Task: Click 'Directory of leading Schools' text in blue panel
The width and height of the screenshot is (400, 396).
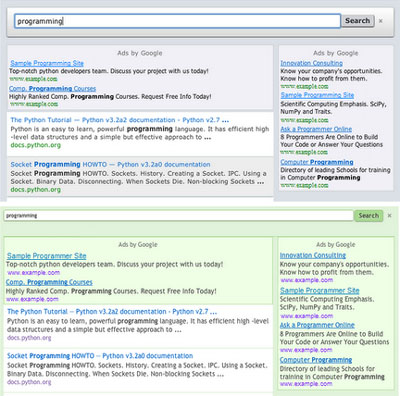Action: coord(335,174)
